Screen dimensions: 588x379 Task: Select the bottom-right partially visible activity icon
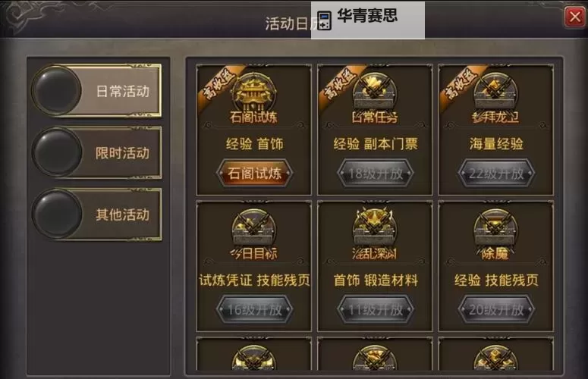pyautogui.click(x=495, y=358)
